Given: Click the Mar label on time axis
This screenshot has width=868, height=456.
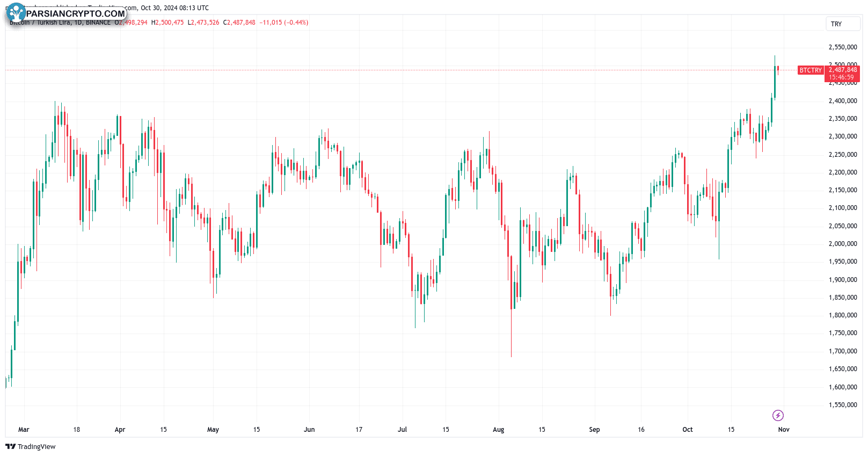Looking at the screenshot, I should (24, 430).
